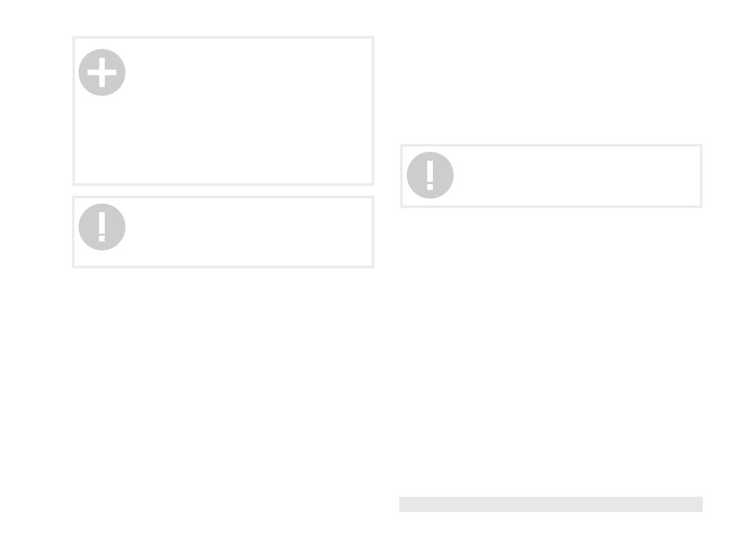Focus the horizontal gray footer strip
The image size is (756, 533).
tap(550, 504)
